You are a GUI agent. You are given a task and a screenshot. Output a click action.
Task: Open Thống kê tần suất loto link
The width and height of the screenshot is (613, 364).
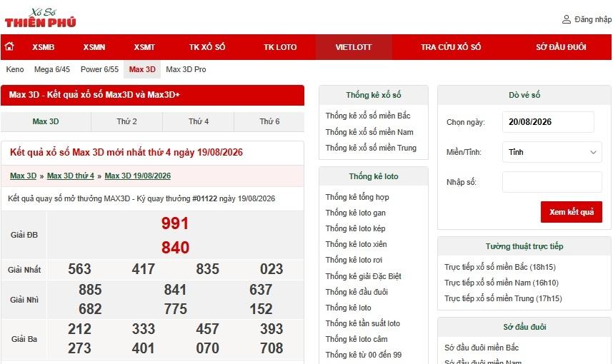point(363,323)
